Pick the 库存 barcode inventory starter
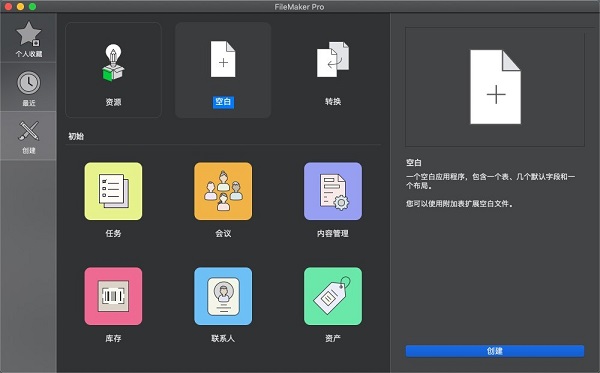Viewport: 600px width, 373px height. pyautogui.click(x=113, y=296)
